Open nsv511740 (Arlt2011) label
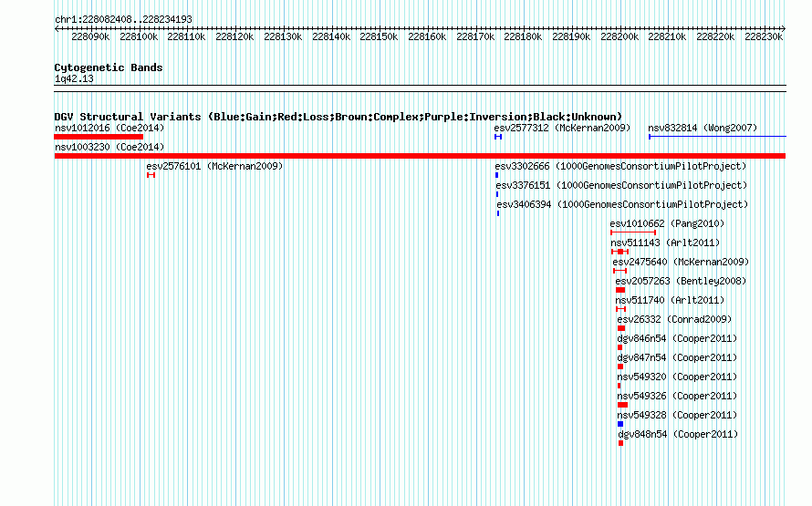Viewport: 812px width, 506px height. tap(670, 300)
